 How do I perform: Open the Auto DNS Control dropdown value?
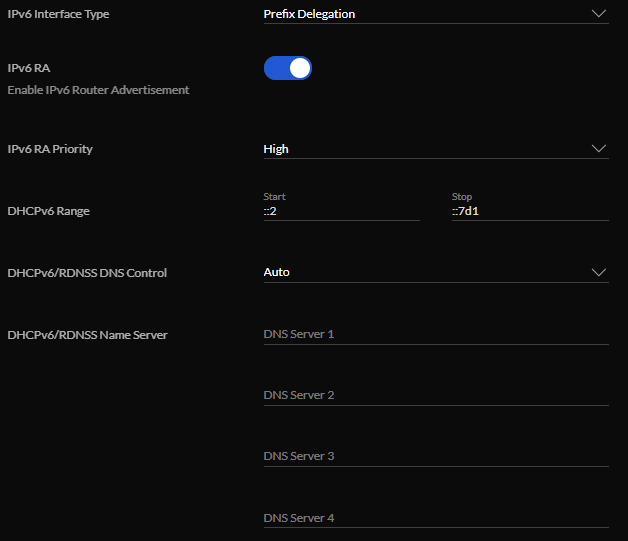pyautogui.click(x=277, y=272)
